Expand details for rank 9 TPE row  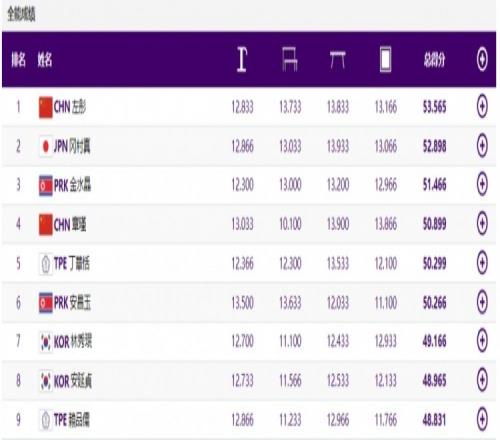coord(482,419)
